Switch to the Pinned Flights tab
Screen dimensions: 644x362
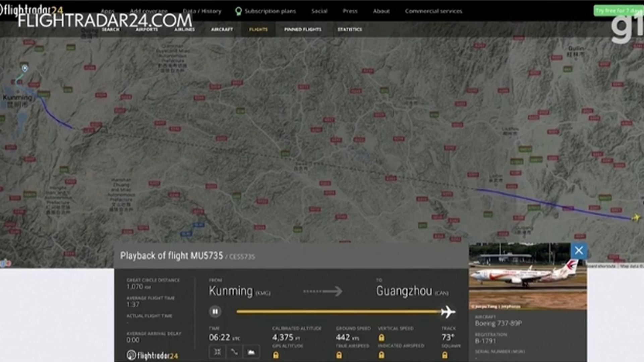tap(302, 29)
